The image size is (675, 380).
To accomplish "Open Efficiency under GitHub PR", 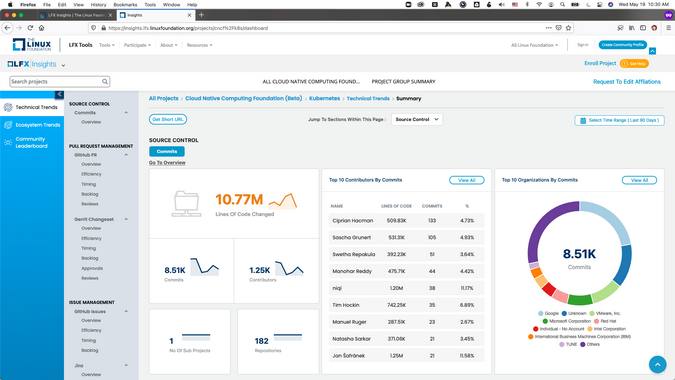I will (x=91, y=174).
